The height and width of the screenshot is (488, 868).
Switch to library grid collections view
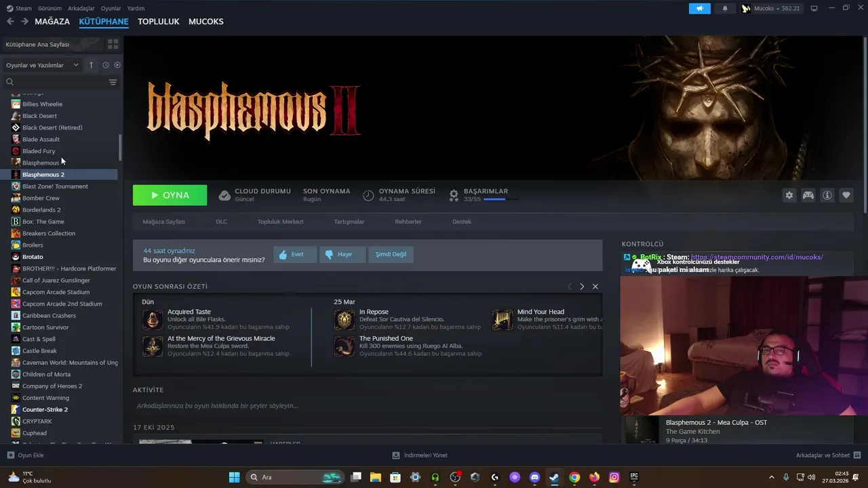[x=113, y=44]
